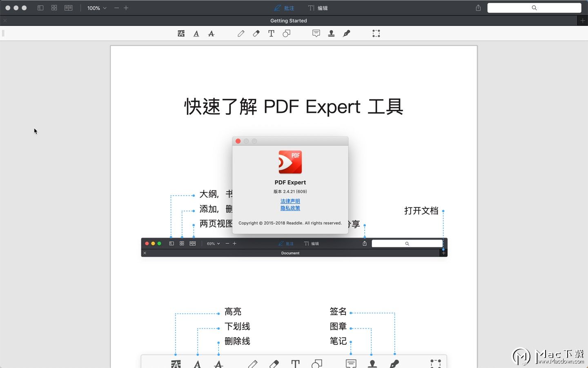The height and width of the screenshot is (368, 588).
Task: Add a new tab with the plus button
Action: [x=583, y=20]
